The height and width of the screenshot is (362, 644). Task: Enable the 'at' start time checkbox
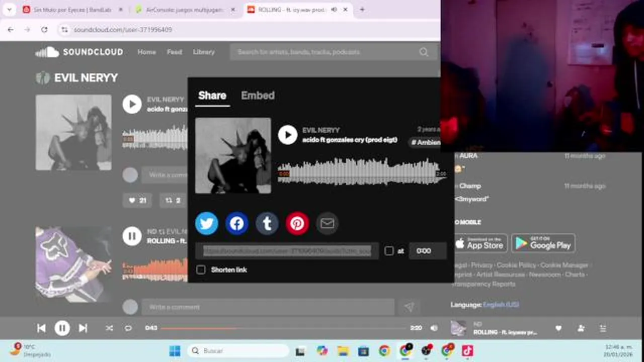click(x=389, y=250)
